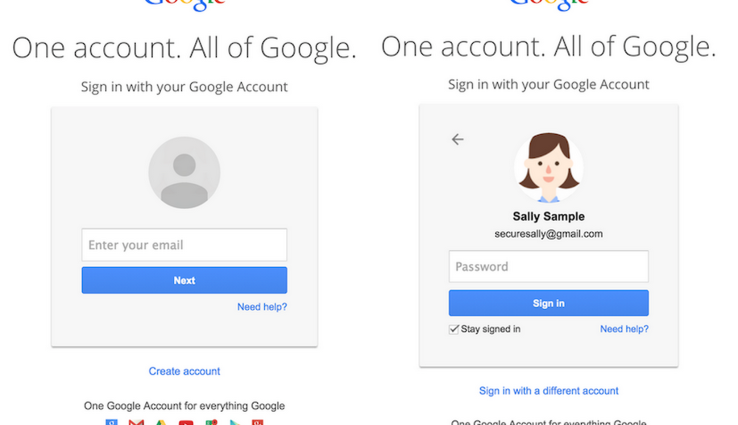Open the Gmail envelope icon below the left card
738x425 pixels.
coord(136,422)
